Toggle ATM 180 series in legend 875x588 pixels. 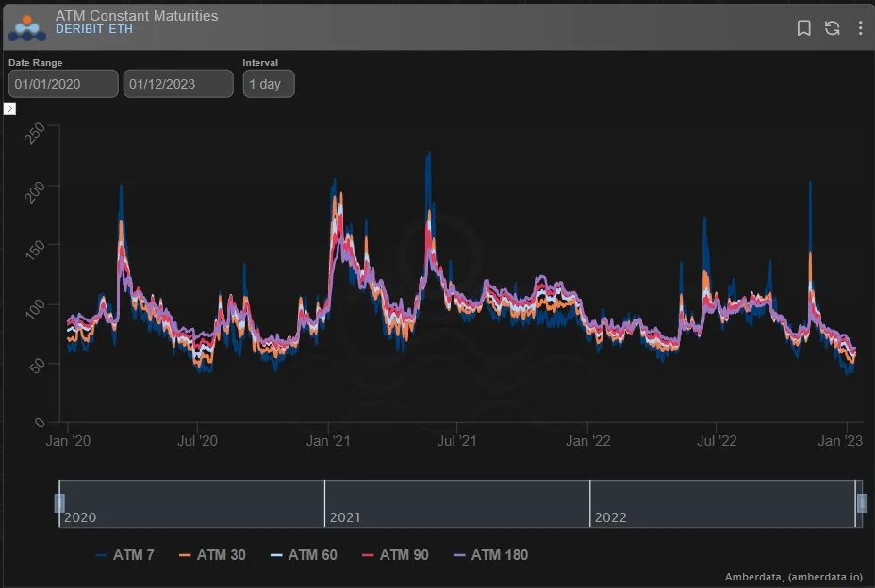[490, 554]
